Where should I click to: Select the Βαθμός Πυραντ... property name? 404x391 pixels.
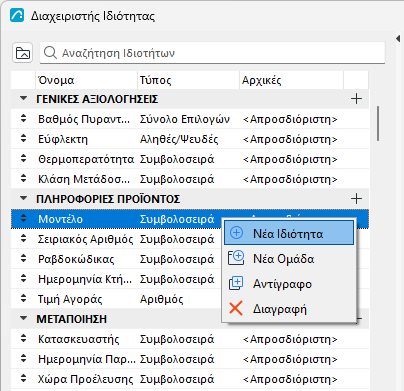pyautogui.click(x=84, y=119)
